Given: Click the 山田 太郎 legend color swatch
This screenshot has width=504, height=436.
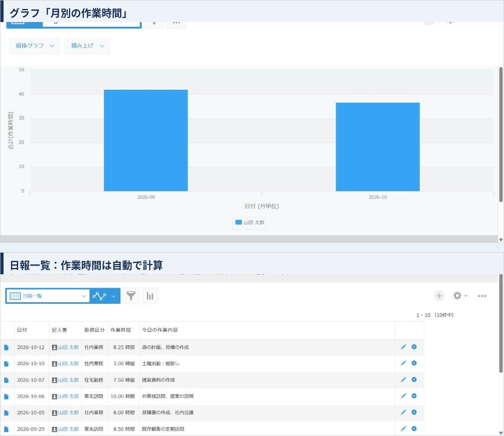Looking at the screenshot, I should point(239,222).
